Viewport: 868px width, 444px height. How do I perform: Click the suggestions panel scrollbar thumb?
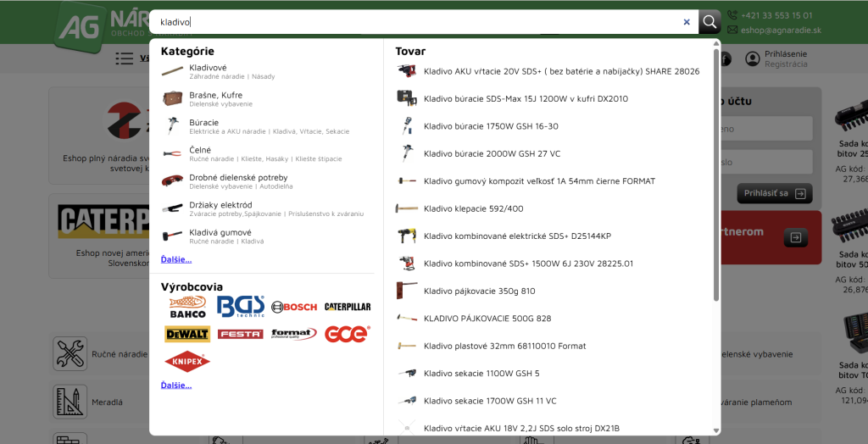tap(716, 175)
